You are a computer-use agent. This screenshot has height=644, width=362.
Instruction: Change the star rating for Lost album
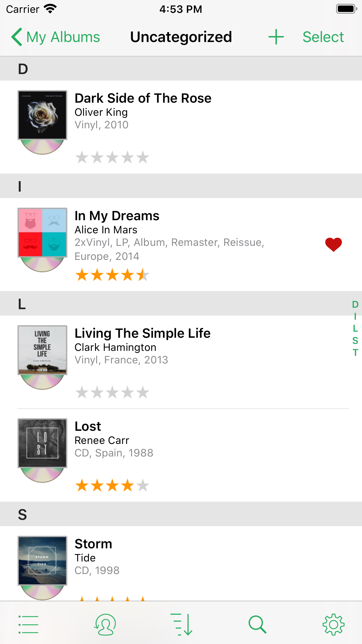[x=112, y=486]
